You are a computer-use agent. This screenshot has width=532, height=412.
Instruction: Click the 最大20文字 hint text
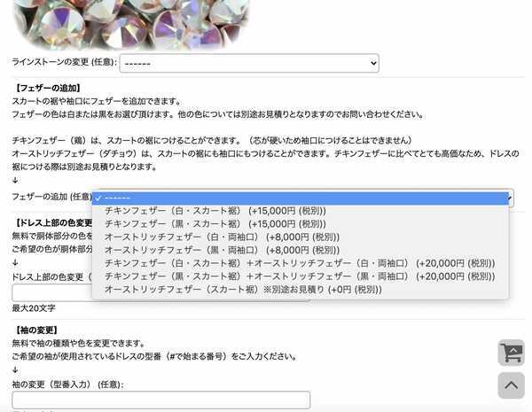[x=34, y=308]
